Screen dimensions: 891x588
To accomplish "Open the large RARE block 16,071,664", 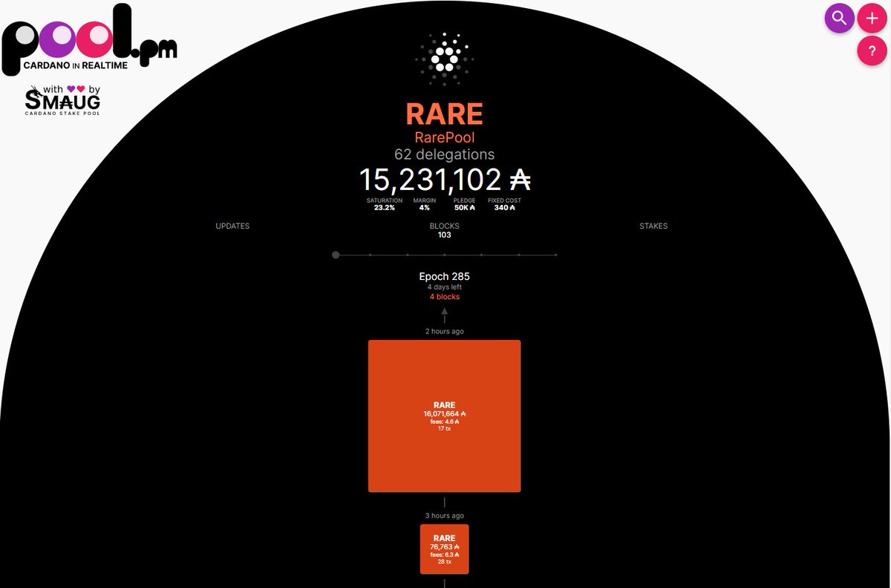I will tap(444, 416).
